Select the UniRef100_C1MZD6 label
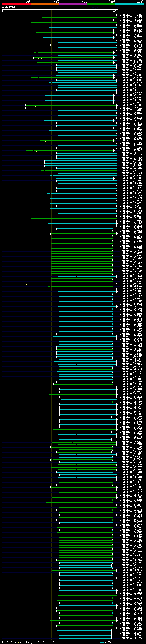The width and height of the screenshot is (146, 644). [131, 22]
